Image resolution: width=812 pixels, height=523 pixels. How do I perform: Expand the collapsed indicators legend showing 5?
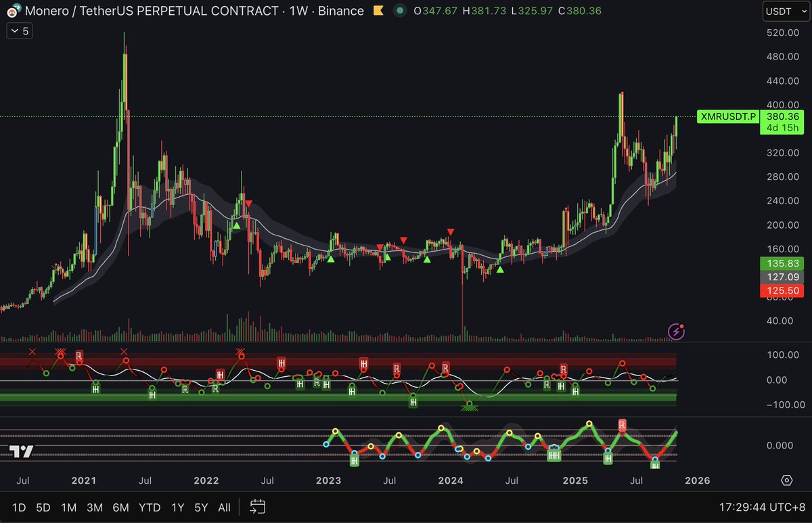pos(20,31)
